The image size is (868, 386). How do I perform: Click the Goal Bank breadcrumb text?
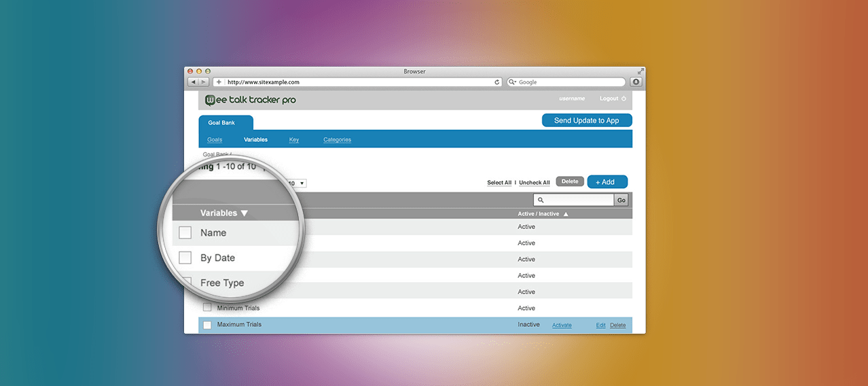(x=216, y=154)
